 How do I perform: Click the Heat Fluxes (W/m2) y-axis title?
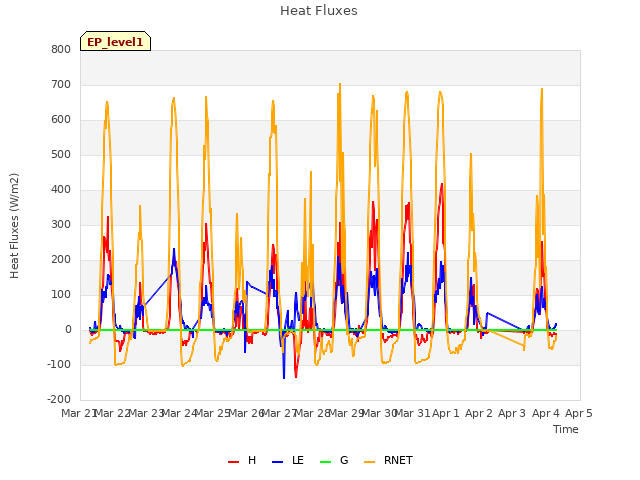(14, 226)
